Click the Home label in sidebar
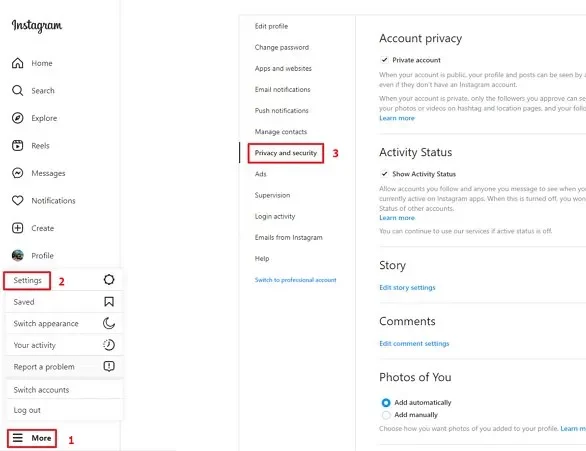 click(42, 64)
